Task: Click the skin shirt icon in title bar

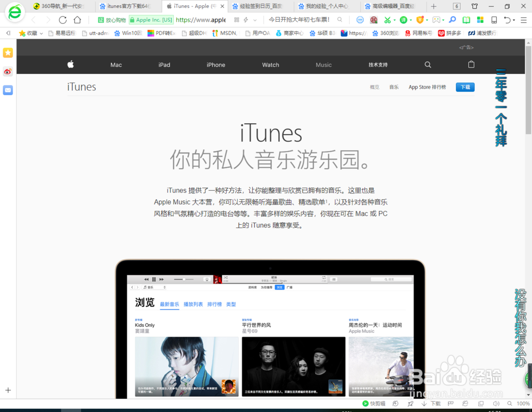Action: (475, 6)
